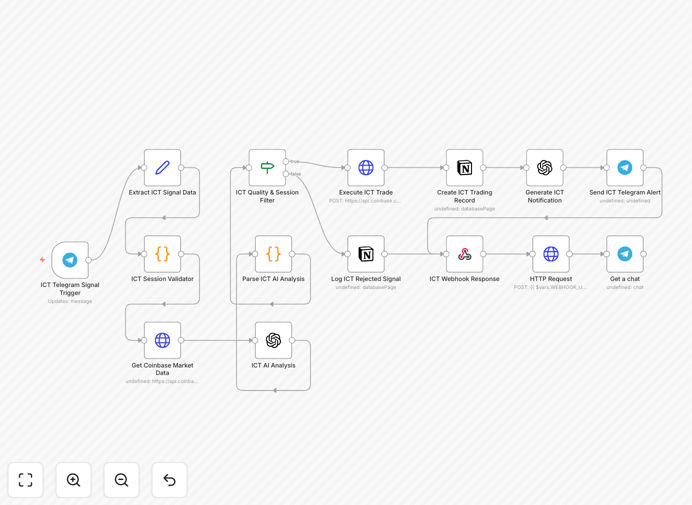The height and width of the screenshot is (505, 692).
Task: Select Create ICT Trading Record Notion node
Action: click(464, 168)
